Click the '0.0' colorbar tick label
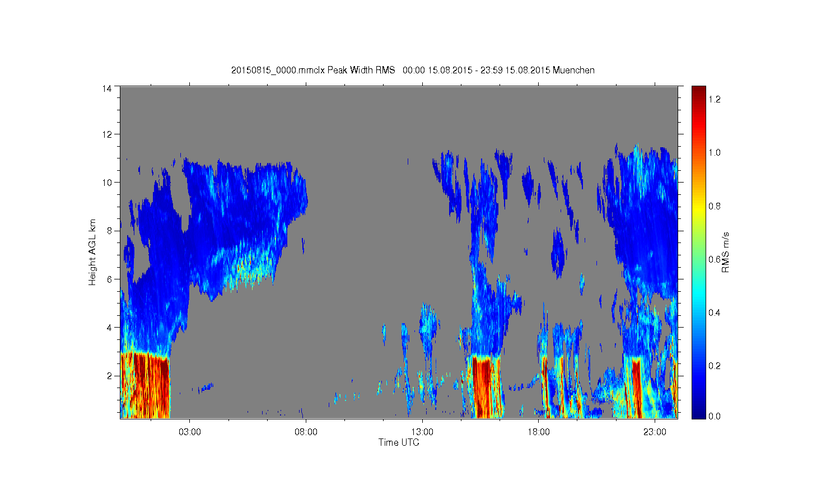This screenshot has width=840, height=504. [715, 416]
